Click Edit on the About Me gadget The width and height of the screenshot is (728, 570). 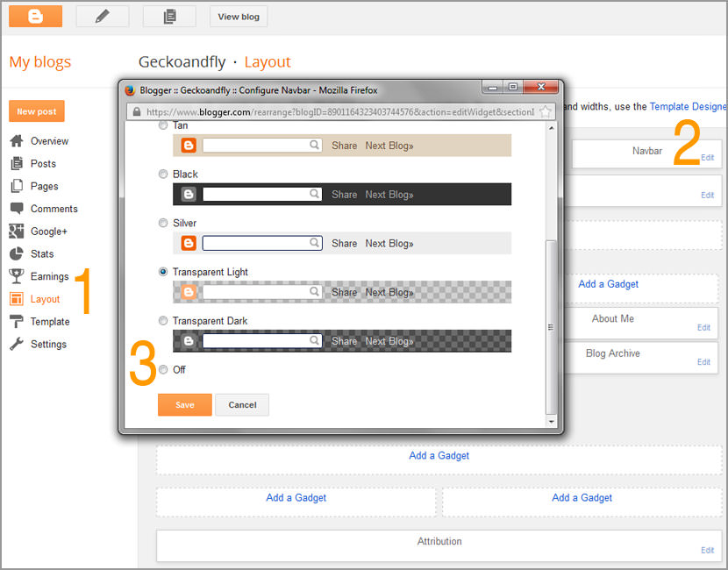(x=703, y=328)
